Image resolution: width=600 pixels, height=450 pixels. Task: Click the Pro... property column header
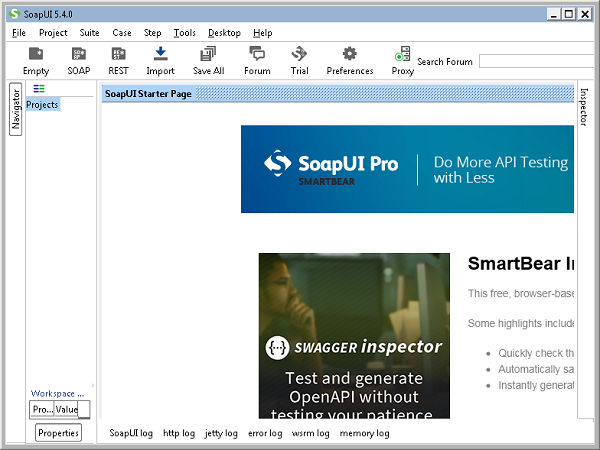[x=42, y=409]
